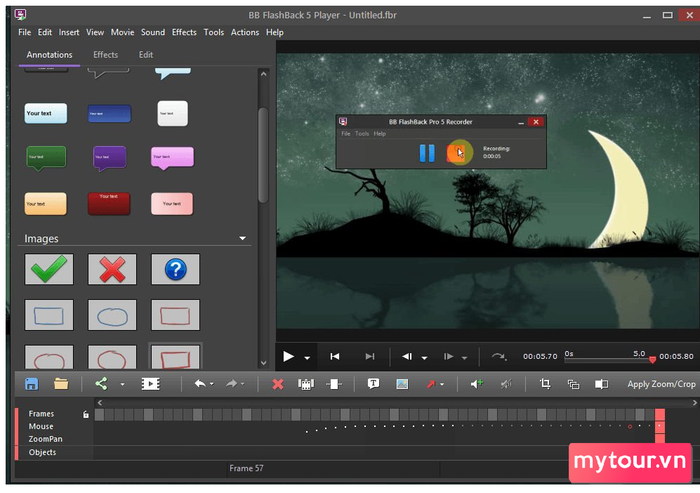Image resolution: width=700 pixels, height=493 pixels.
Task: Open the step-forward options dropdown arrow
Action: (465, 358)
